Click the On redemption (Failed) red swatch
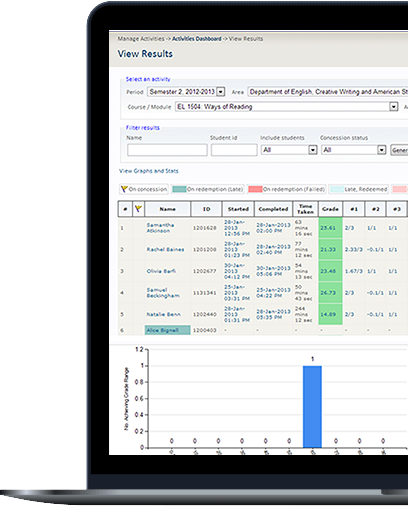Viewport: 408px width, 509px height. pyautogui.click(x=255, y=189)
